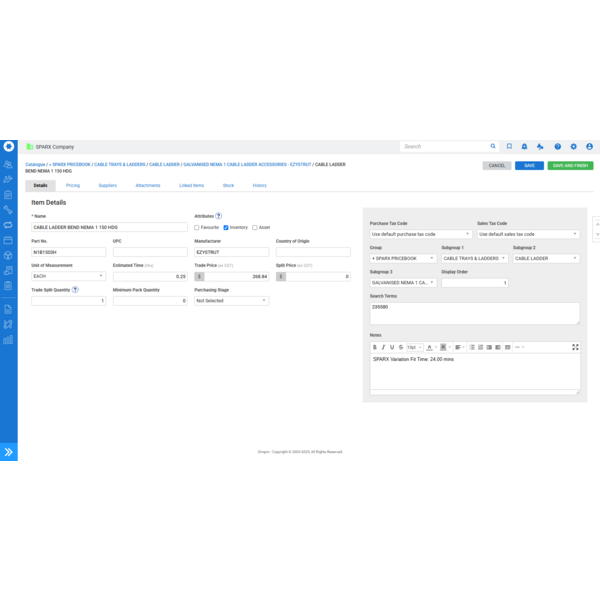Open the help question mark icon

coord(557,146)
